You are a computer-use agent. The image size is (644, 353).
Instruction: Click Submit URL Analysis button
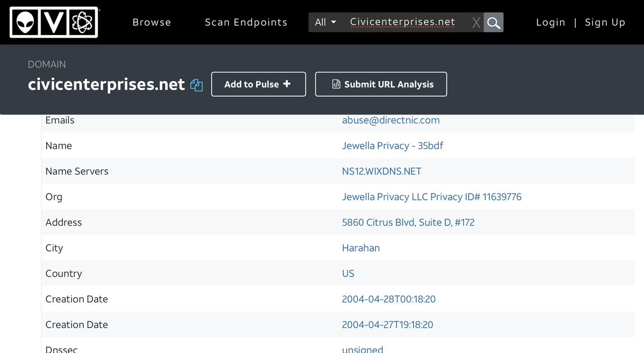point(381,84)
